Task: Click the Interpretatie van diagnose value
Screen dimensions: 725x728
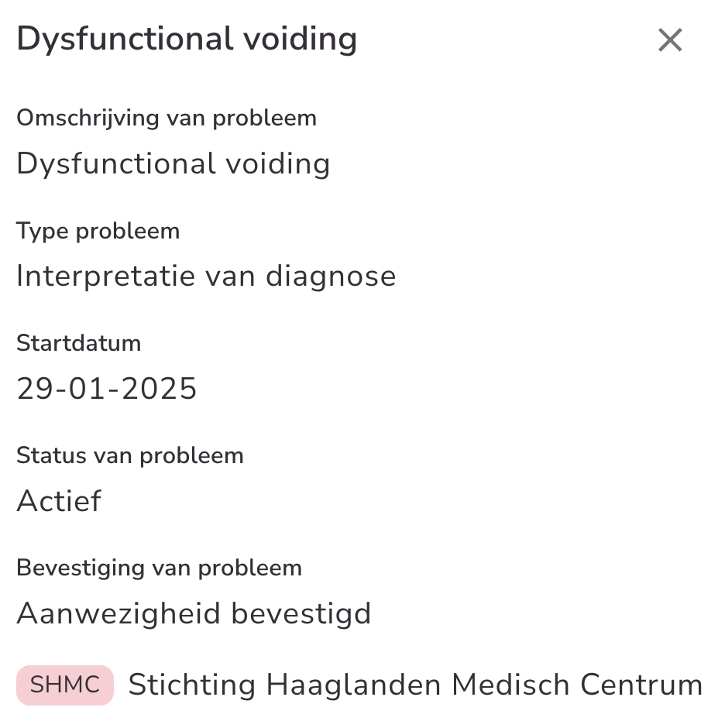Action: pos(206,276)
